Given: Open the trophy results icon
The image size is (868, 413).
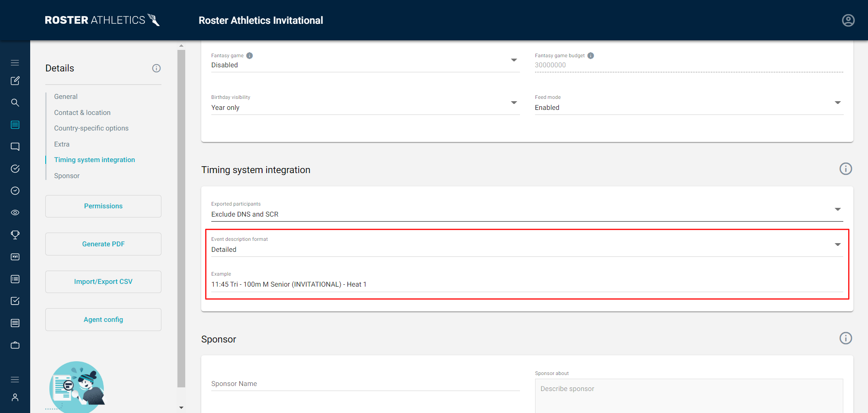Looking at the screenshot, I should [15, 235].
